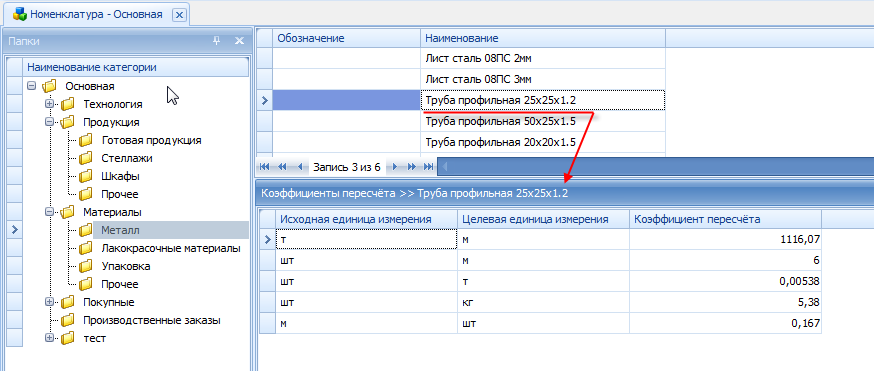Click the Прочее folder icon under Продукция
The image size is (874, 371).
click(x=85, y=194)
